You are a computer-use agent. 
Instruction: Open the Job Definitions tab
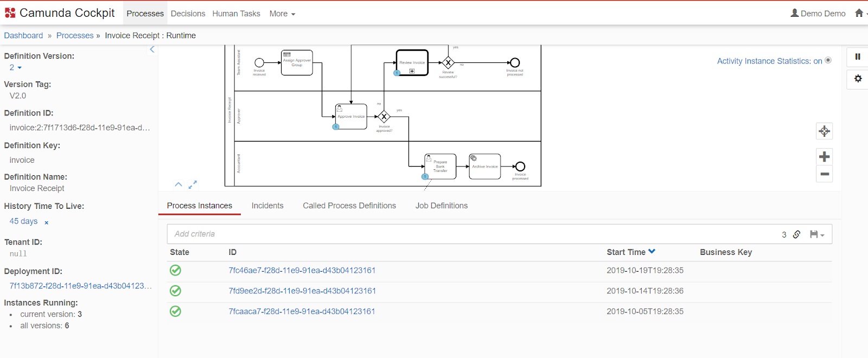point(441,206)
